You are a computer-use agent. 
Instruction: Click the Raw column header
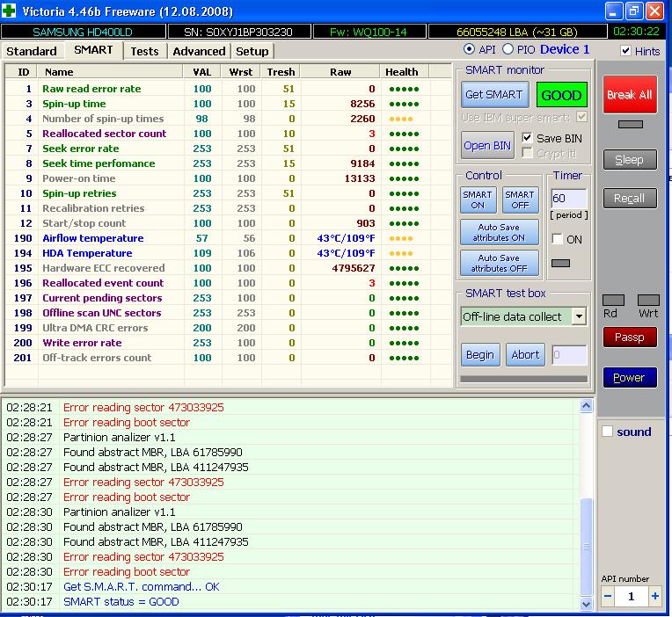click(x=340, y=72)
